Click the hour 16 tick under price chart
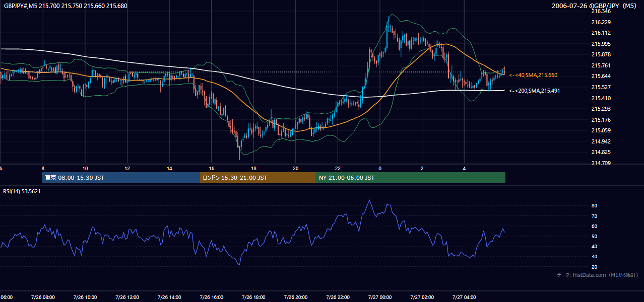644x302 pixels. tap(212, 168)
